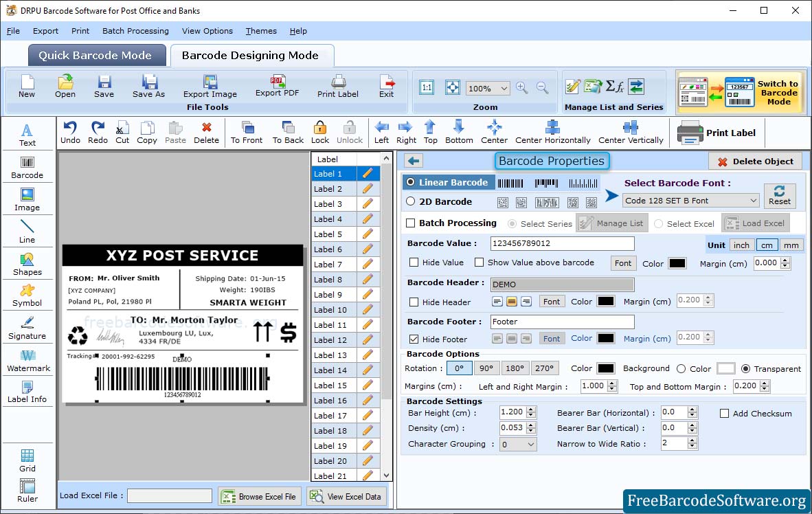Choose the Barcode tool in sidebar
Viewport: 812px width, 514px height.
(x=27, y=168)
